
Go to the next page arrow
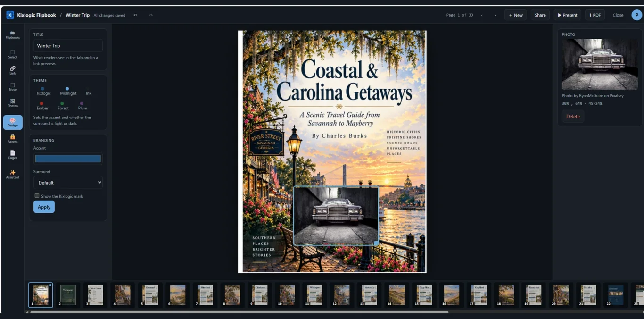coord(495,15)
